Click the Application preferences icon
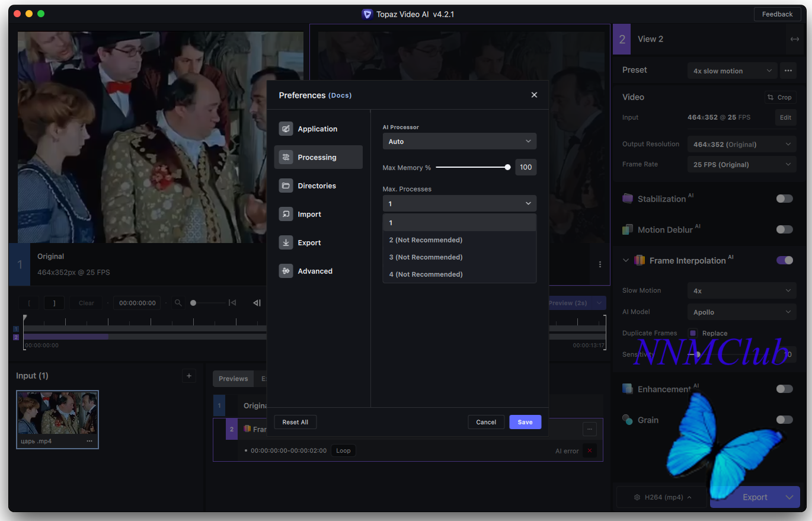 [x=286, y=129]
